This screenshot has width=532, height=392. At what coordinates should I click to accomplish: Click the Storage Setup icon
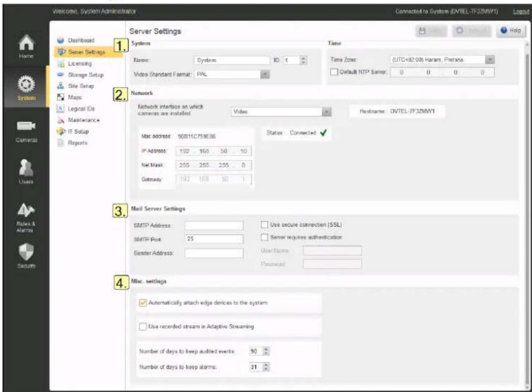[x=61, y=75]
